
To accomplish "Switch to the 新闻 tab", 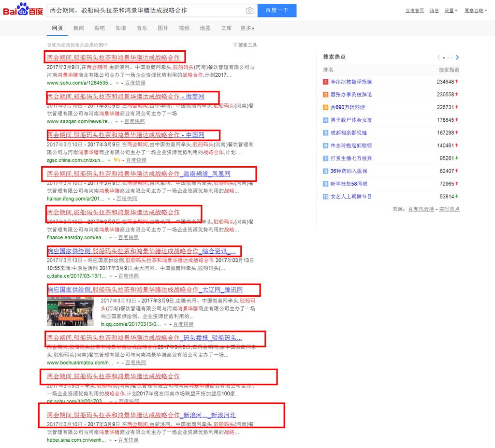I will [78, 28].
